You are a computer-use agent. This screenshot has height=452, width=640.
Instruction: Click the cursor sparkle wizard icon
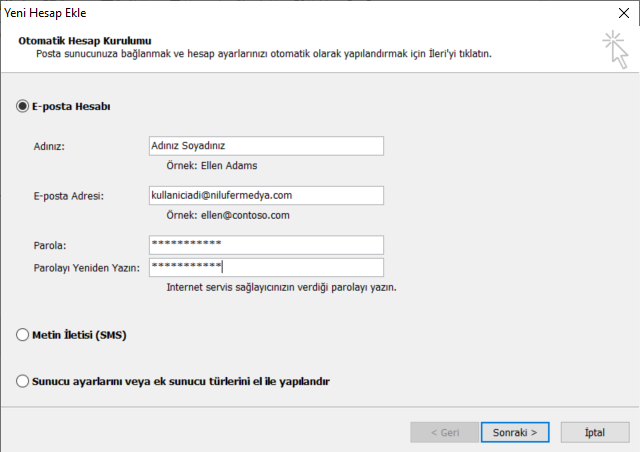pyautogui.click(x=616, y=49)
